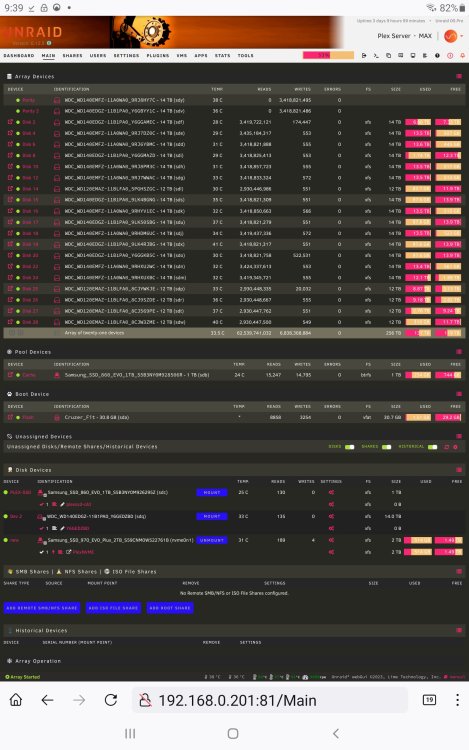
Task: Open settings gears for WDC (sdq) disk
Action: point(331,516)
